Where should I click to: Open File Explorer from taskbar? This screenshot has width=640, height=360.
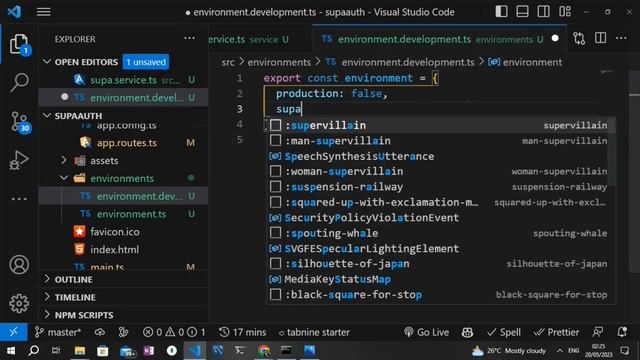click(x=80, y=351)
